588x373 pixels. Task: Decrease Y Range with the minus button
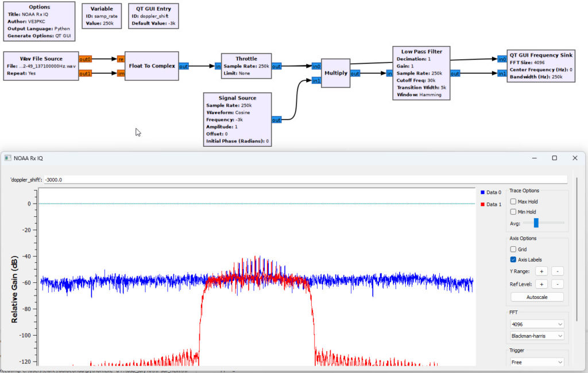[x=558, y=271]
